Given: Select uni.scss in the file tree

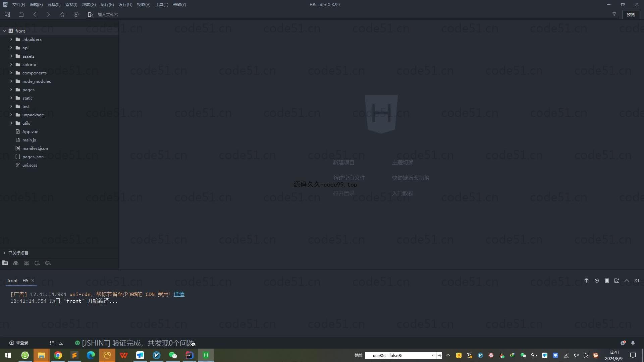Looking at the screenshot, I should tap(30, 165).
